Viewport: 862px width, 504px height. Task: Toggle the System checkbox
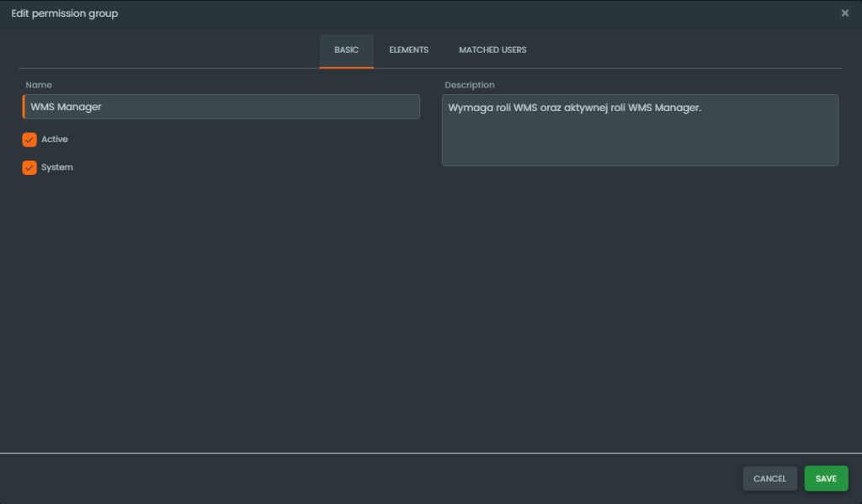29,167
